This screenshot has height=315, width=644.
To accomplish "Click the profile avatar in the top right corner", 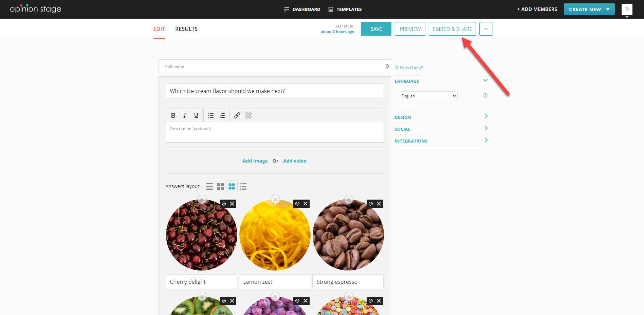I will point(627,9).
